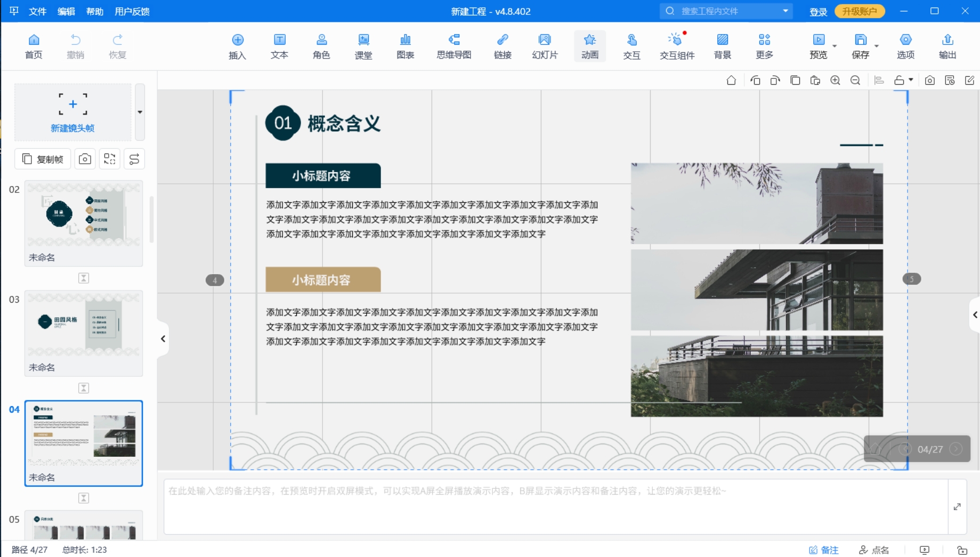Click the canvas screenshot camera icon
This screenshot has width=980, height=557.
(930, 80)
